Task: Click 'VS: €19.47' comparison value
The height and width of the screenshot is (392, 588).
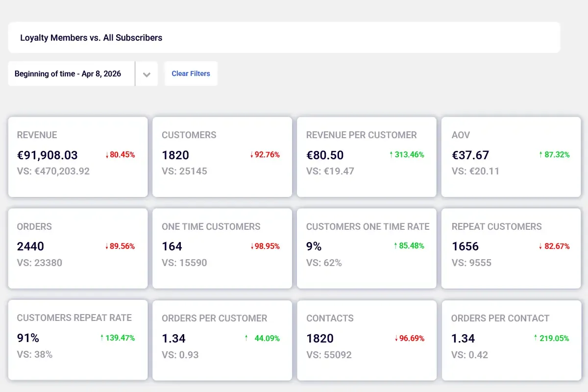Action: coord(330,171)
